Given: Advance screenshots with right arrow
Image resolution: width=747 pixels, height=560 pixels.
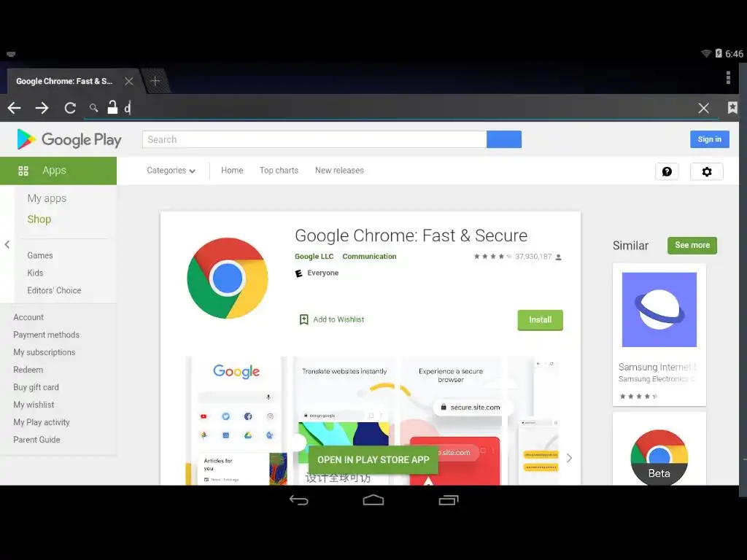Looking at the screenshot, I should [x=569, y=458].
